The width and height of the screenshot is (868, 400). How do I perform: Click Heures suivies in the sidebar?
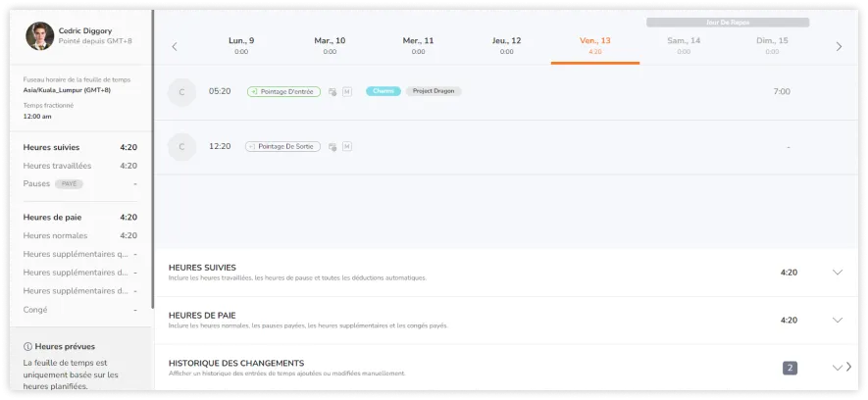pyautogui.click(x=51, y=148)
